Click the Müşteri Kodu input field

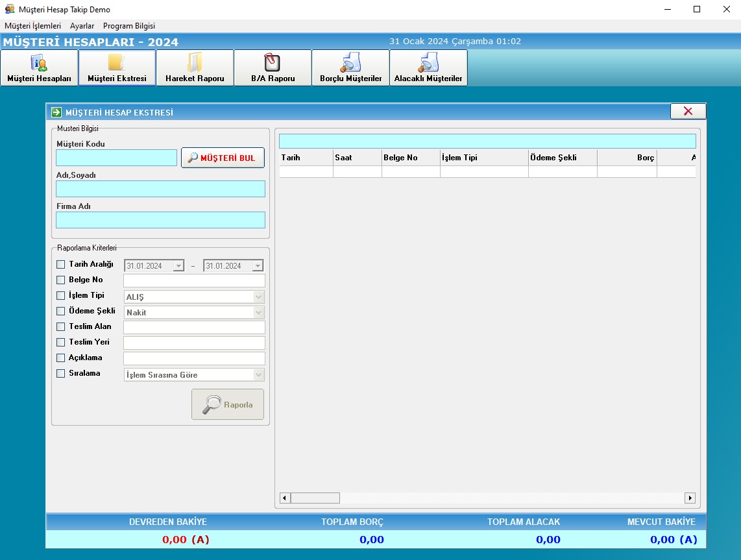click(x=116, y=158)
